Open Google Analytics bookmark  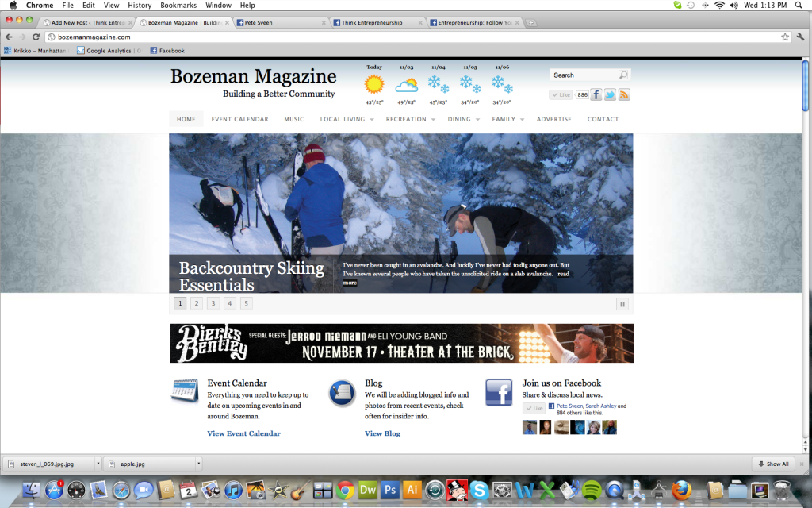[109, 51]
